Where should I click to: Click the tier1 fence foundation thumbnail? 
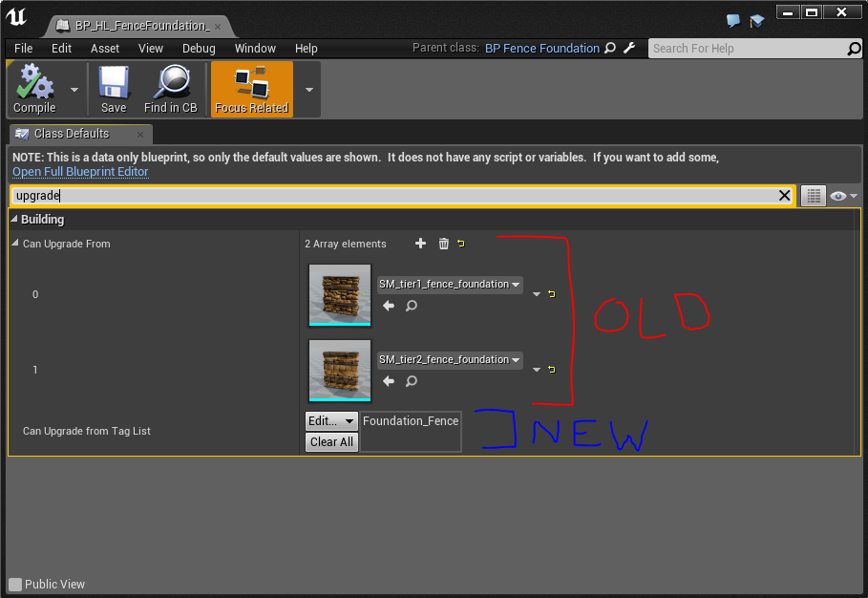[340, 295]
